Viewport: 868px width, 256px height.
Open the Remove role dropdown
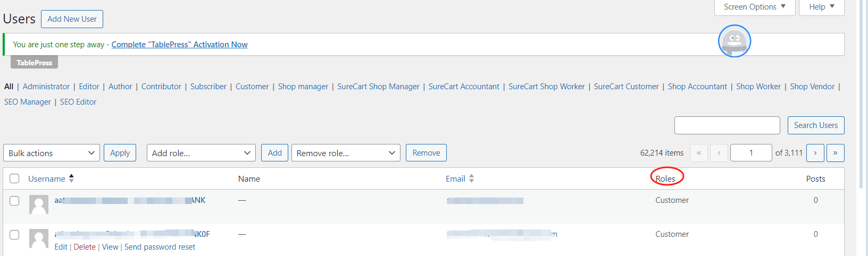346,153
